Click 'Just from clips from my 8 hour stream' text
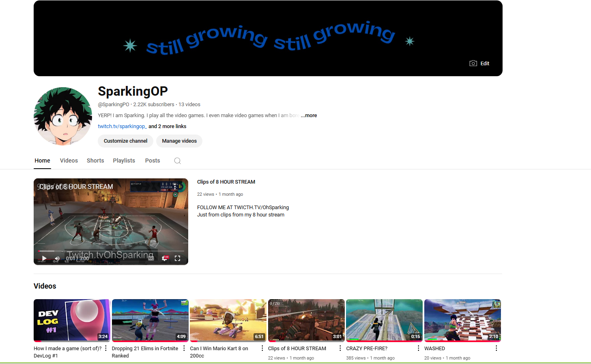591x364 pixels. tap(241, 215)
